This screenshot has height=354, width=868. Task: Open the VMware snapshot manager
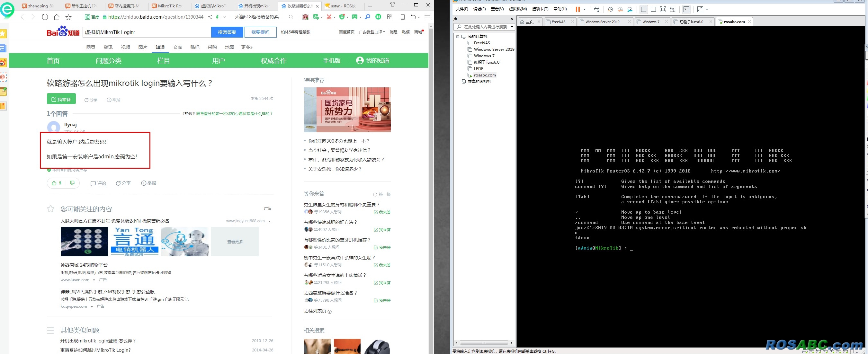tap(630, 9)
